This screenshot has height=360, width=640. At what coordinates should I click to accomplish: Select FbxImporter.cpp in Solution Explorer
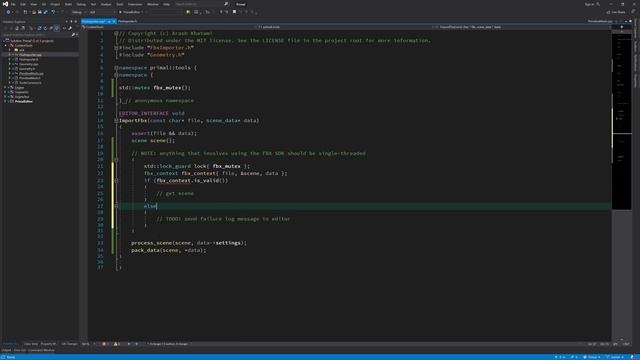point(30,55)
